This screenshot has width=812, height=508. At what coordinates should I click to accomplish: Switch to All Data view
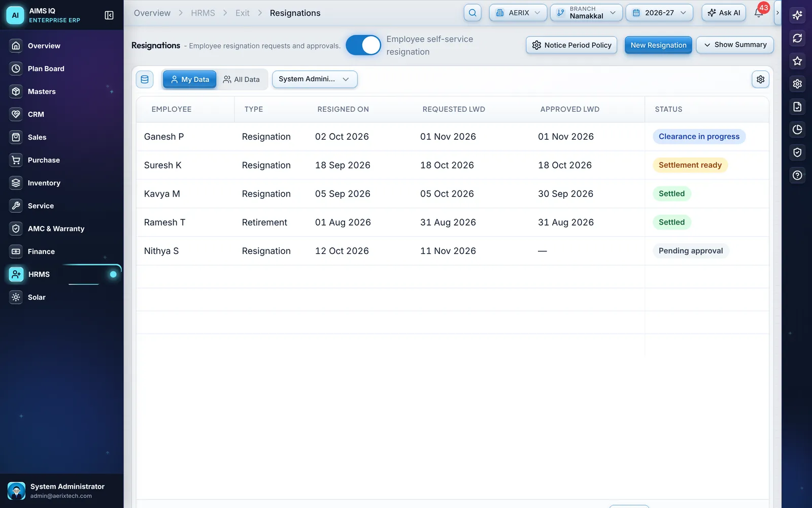[x=242, y=79]
